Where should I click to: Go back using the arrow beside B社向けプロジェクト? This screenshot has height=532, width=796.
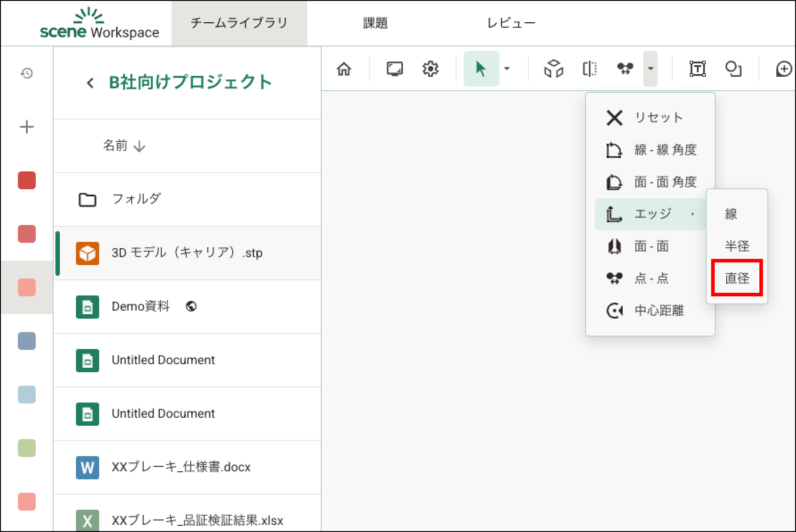click(x=90, y=83)
